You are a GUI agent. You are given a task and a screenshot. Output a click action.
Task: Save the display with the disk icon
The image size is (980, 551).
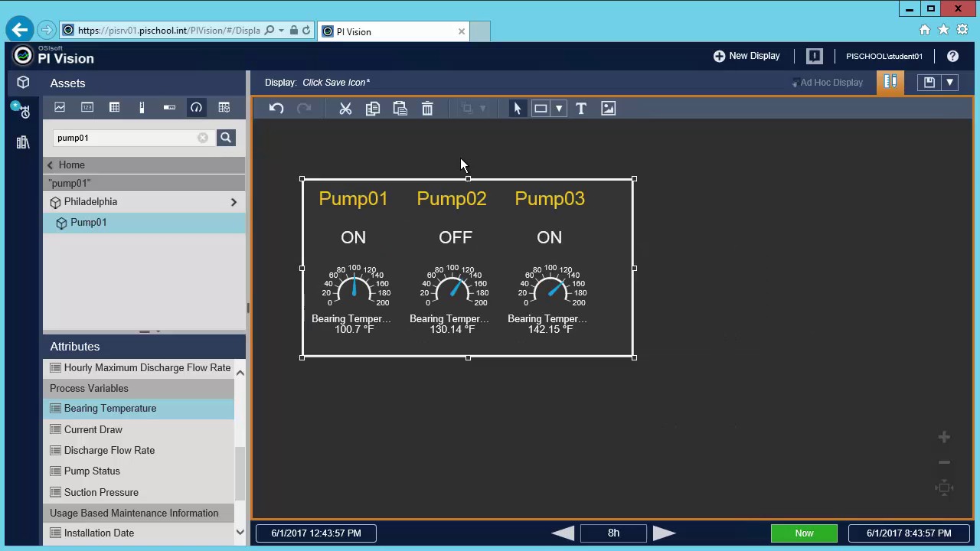point(929,83)
